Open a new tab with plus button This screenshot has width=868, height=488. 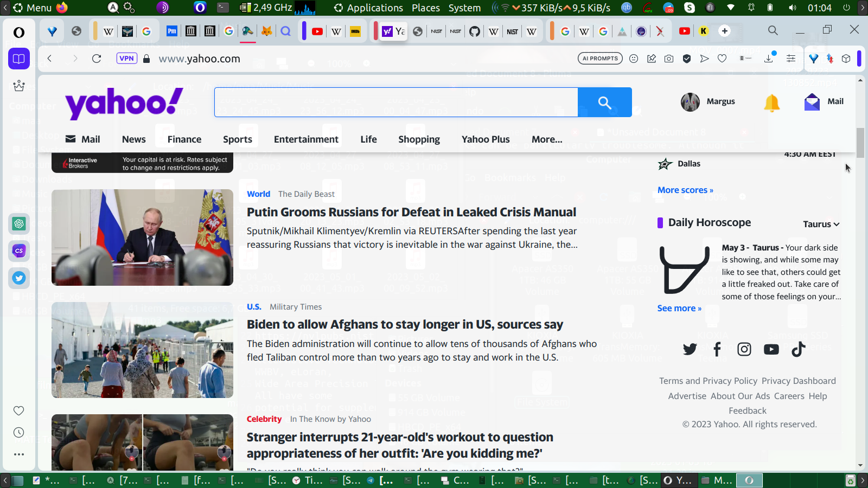pos(725,31)
